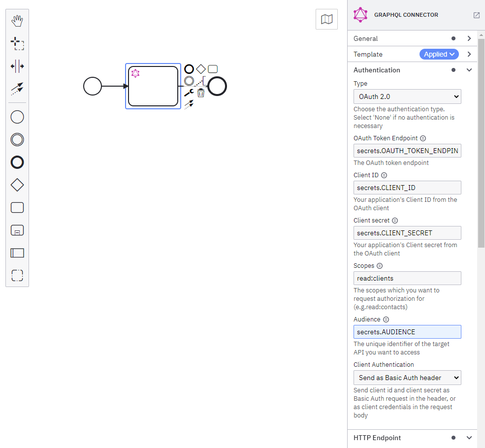Open the authentication Type dropdown
Viewport: 485px width, 448px height.
[407, 96]
